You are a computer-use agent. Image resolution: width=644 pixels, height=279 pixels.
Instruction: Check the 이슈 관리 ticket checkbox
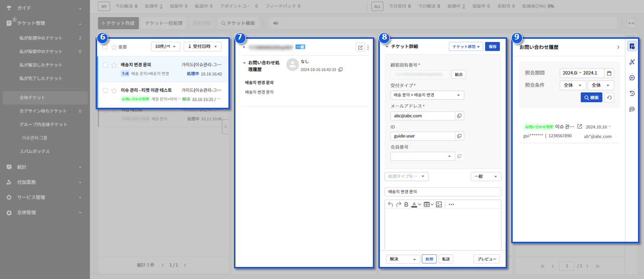click(x=105, y=91)
